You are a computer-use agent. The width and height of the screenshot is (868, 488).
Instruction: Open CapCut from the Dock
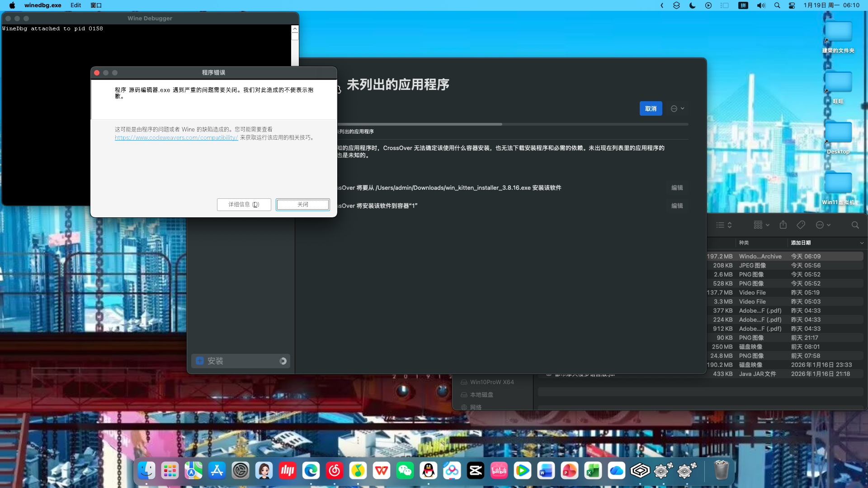point(476,471)
